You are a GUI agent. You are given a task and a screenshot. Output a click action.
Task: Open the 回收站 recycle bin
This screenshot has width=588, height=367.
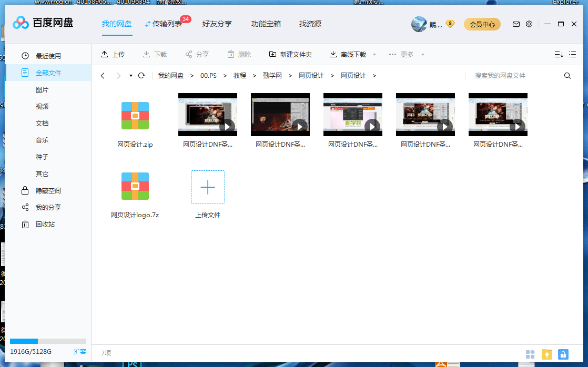pyautogui.click(x=45, y=224)
